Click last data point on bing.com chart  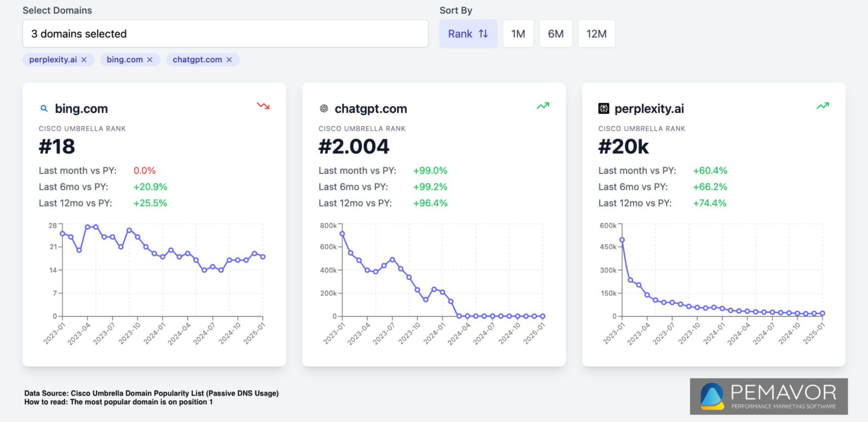coord(263,257)
